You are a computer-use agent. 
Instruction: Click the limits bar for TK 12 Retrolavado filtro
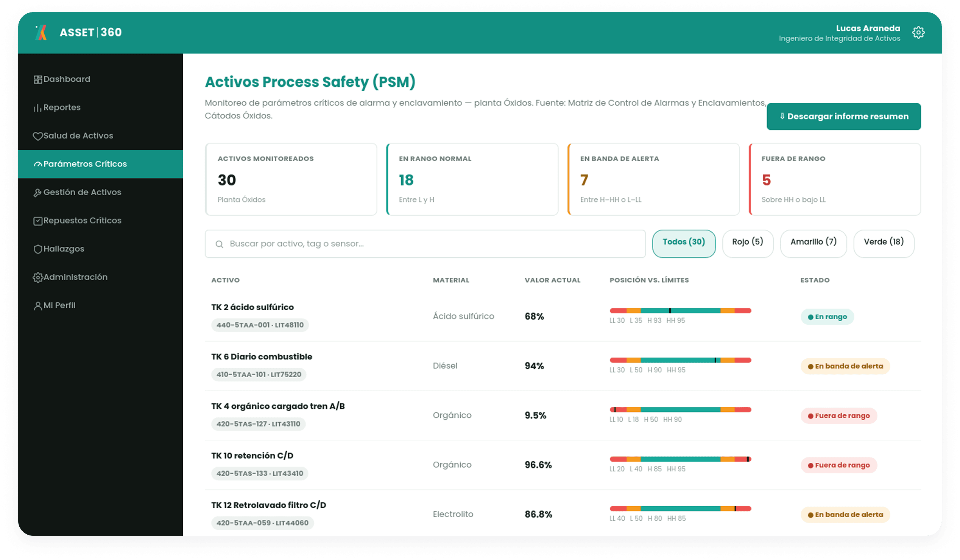(680, 509)
